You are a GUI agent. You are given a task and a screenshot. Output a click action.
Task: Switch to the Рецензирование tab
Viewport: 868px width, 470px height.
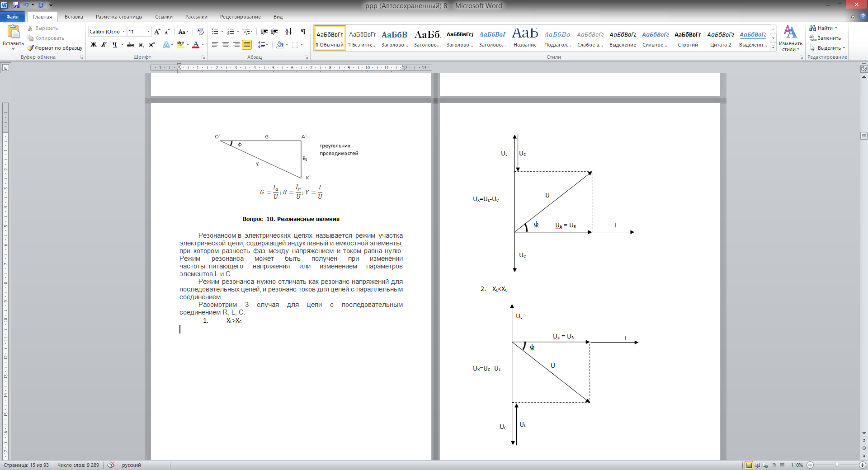click(241, 17)
